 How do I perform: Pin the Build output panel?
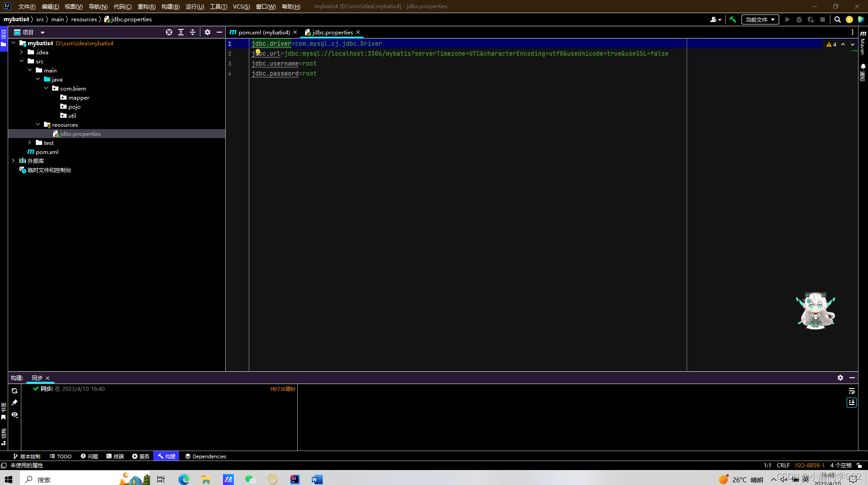tap(15, 403)
